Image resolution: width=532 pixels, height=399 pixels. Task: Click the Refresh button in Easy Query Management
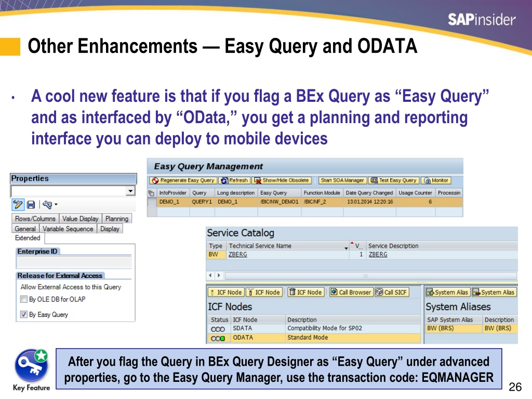click(x=234, y=180)
